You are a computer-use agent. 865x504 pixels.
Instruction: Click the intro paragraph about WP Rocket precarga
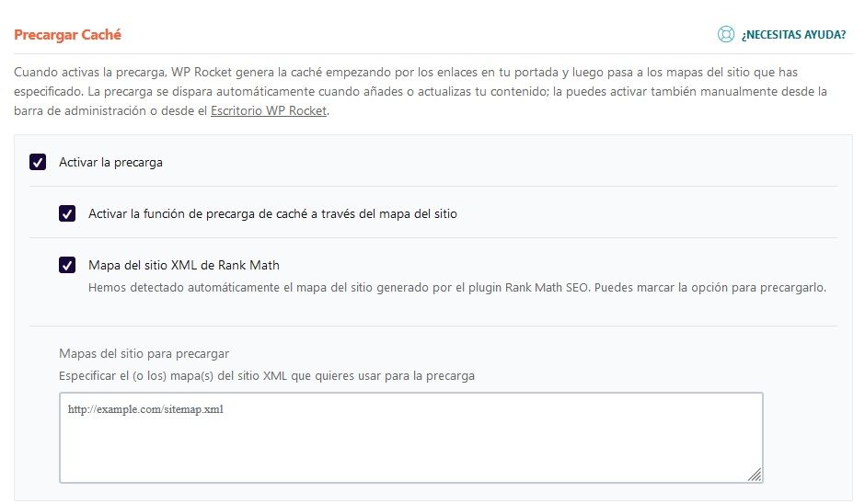click(x=421, y=92)
